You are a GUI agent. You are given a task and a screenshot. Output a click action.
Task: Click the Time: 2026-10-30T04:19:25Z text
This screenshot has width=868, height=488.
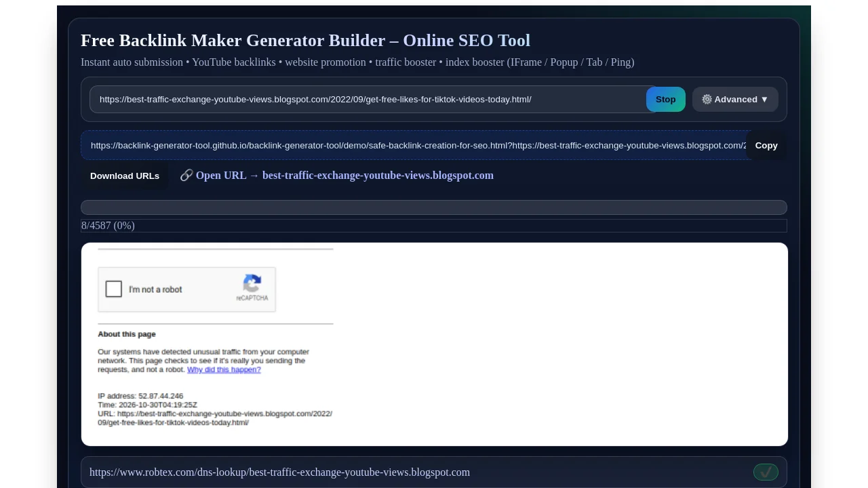147,405
